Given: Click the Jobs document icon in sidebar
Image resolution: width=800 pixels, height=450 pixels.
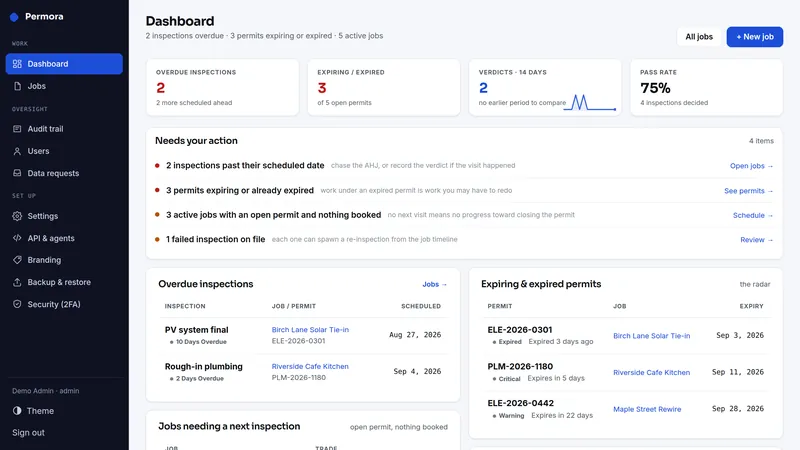Looking at the screenshot, I should click(17, 86).
